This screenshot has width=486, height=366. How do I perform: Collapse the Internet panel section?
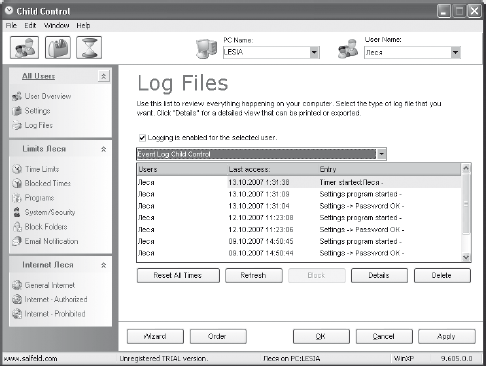pyautogui.click(x=104, y=265)
